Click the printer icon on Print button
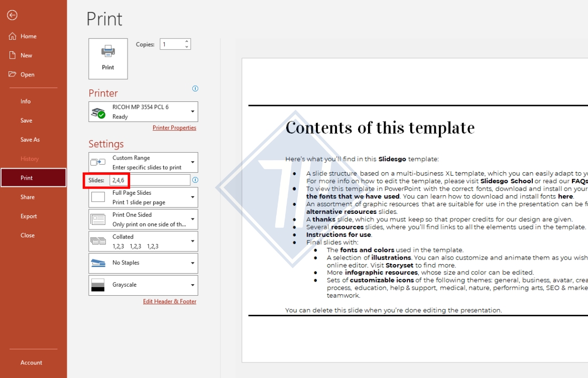The image size is (588, 378). 108,51
